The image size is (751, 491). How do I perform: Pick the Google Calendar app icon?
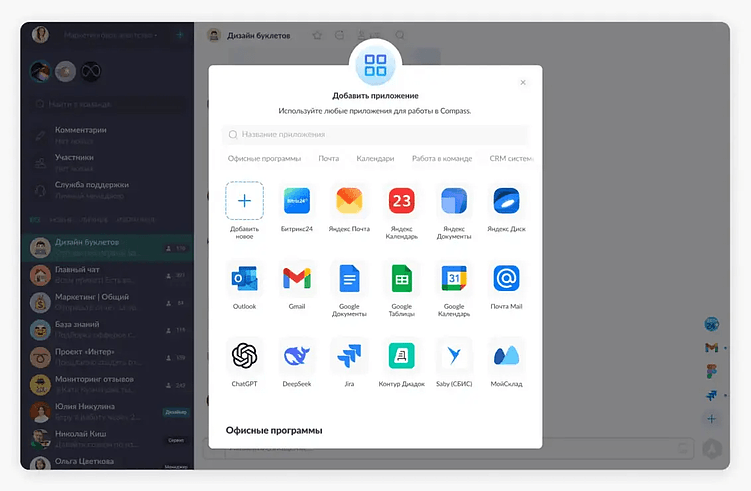[454, 278]
